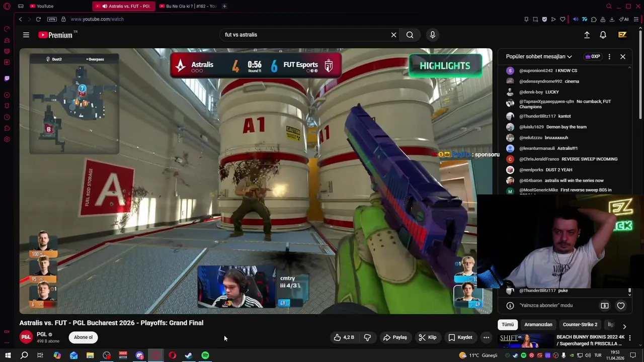This screenshot has height=362, width=644.
Task: Open the PGL channel avatar
Action: pos(26,337)
